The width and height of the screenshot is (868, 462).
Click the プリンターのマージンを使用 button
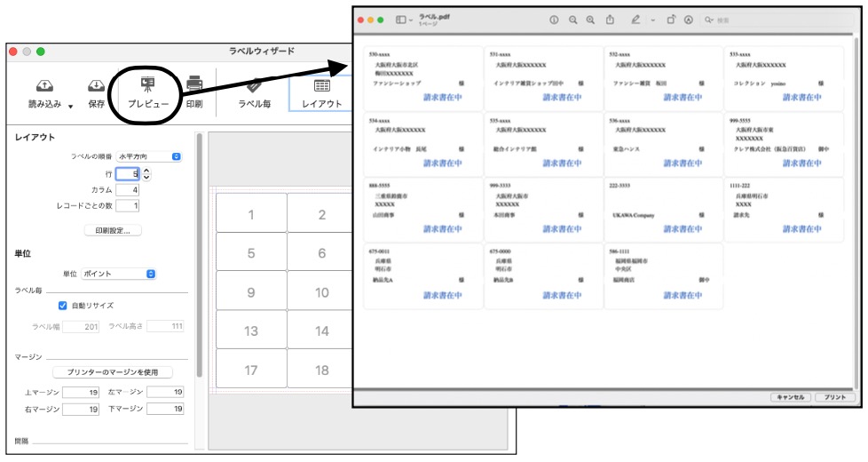coord(113,372)
